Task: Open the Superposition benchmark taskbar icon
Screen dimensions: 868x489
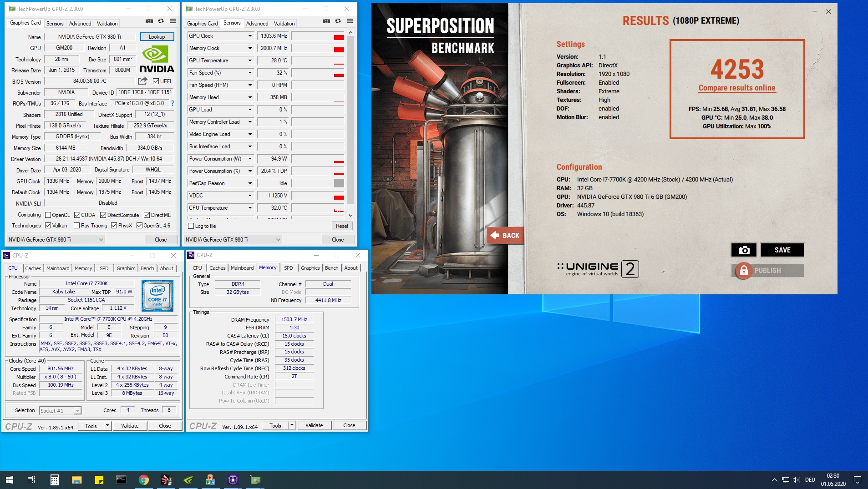Action: pyautogui.click(x=166, y=480)
